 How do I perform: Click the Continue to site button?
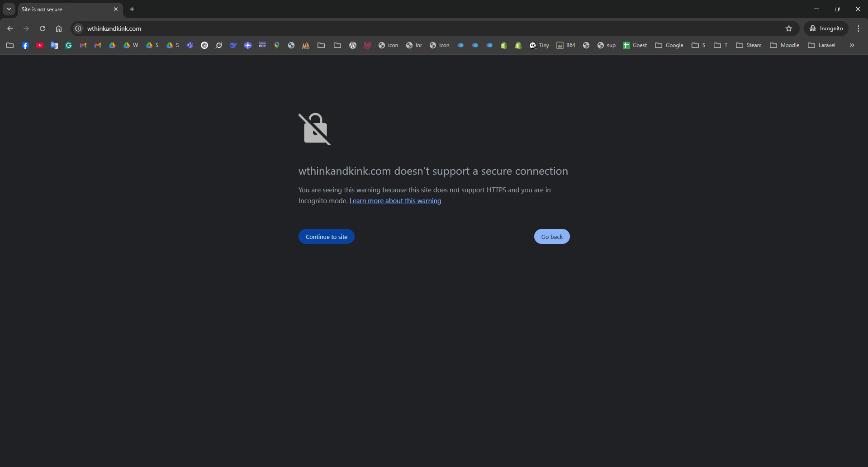pyautogui.click(x=327, y=237)
